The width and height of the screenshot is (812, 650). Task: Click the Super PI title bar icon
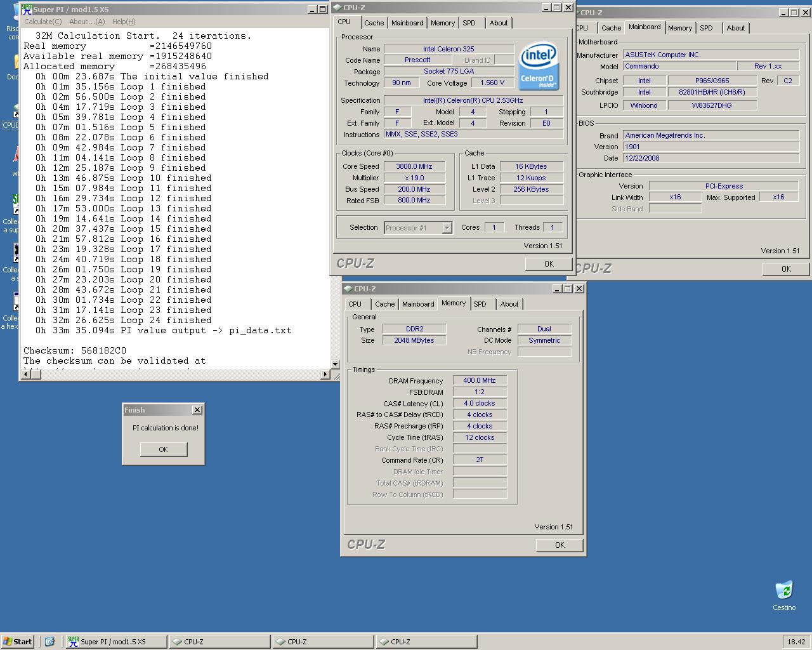[27, 10]
